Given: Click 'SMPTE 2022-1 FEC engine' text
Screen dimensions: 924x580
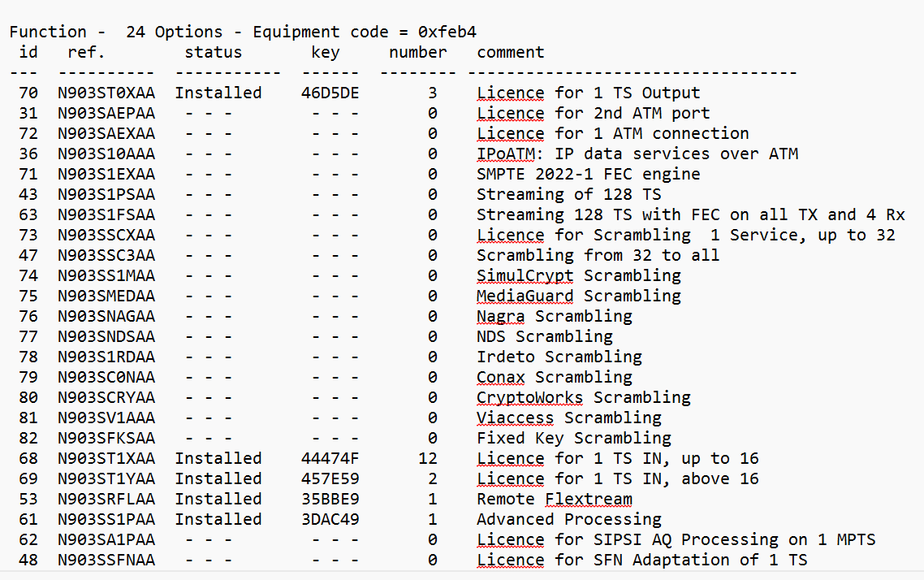Looking at the screenshot, I should 589,175.
